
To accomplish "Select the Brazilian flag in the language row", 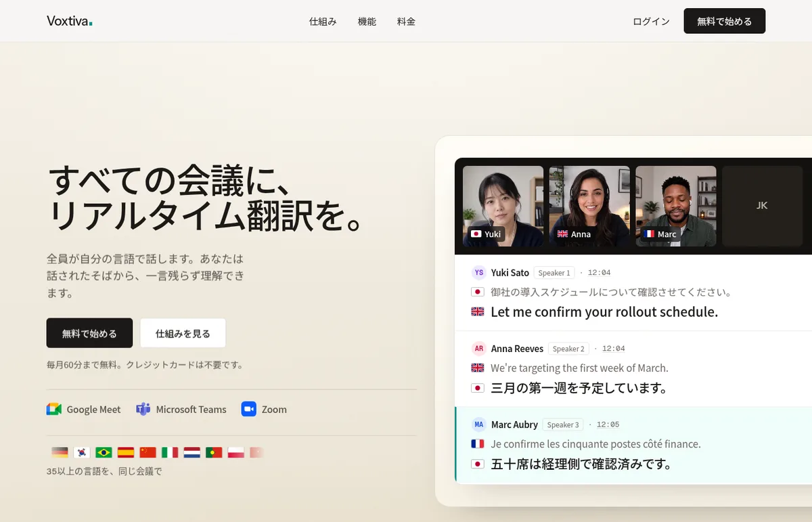I will pos(104,452).
